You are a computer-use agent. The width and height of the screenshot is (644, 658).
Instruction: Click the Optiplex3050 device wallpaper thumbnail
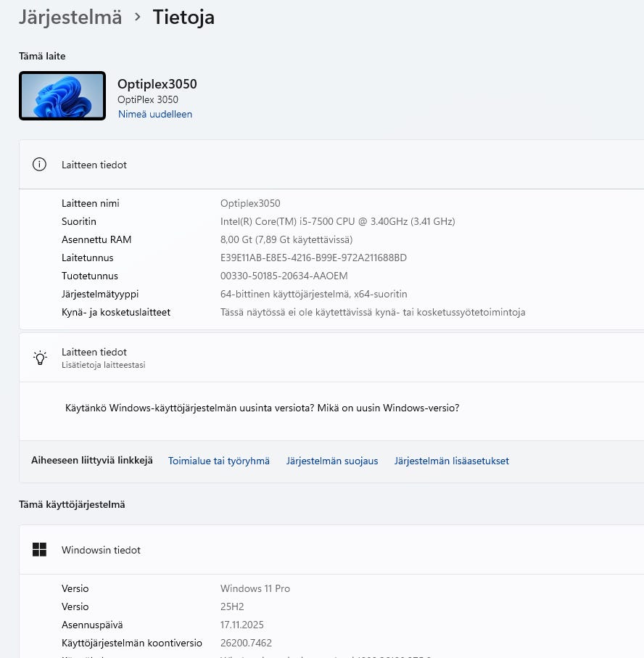62,96
